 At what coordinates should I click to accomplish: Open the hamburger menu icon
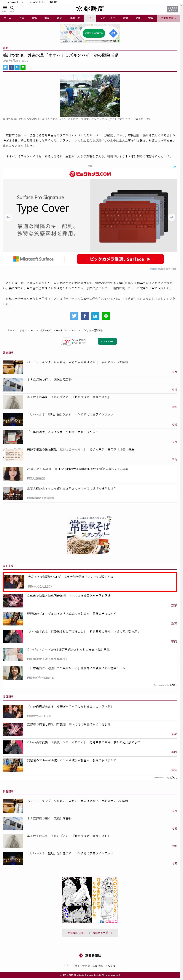(5, 8)
